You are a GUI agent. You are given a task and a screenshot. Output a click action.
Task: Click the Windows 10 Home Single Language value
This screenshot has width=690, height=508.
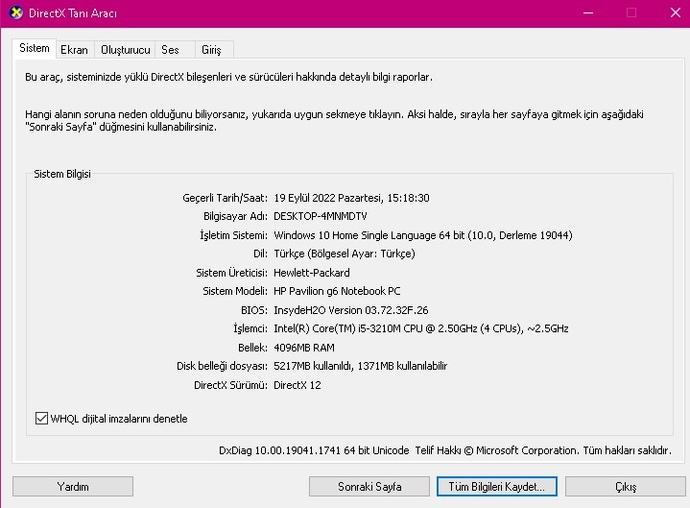tap(423, 235)
